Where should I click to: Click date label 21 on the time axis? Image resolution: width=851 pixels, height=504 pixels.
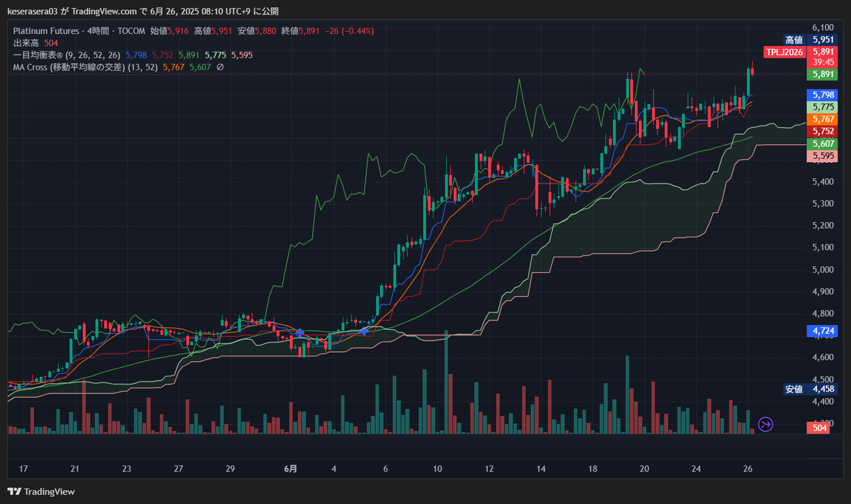75,469
